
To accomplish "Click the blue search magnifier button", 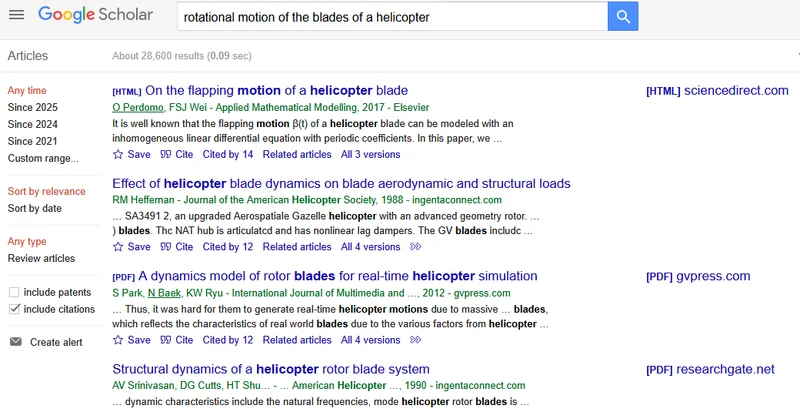I will click(x=622, y=17).
